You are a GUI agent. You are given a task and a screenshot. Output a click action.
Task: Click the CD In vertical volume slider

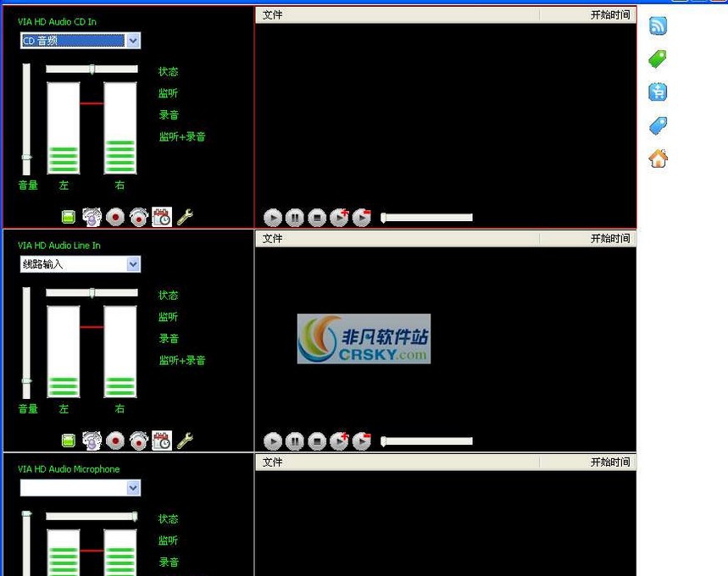tap(26, 119)
